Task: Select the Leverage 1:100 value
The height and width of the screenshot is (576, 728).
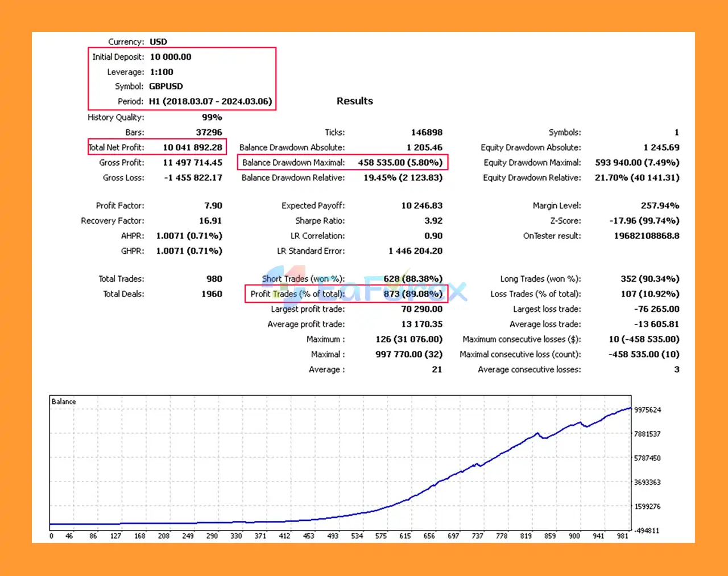Action: coord(162,72)
